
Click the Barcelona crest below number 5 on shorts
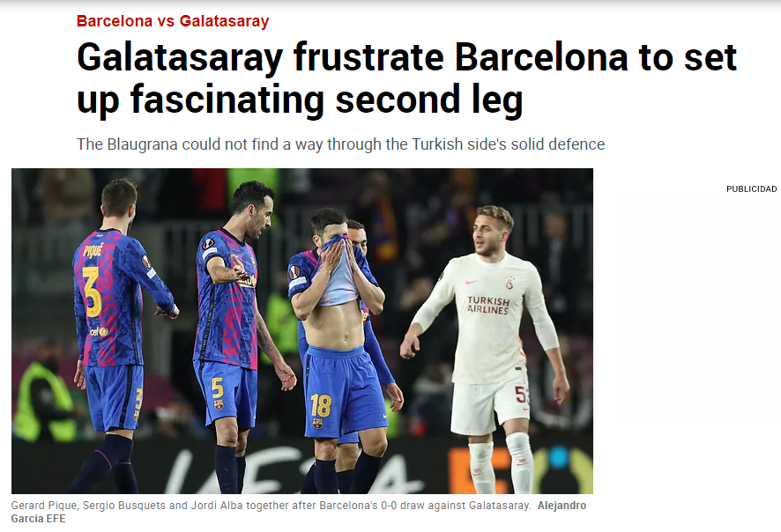point(218,404)
